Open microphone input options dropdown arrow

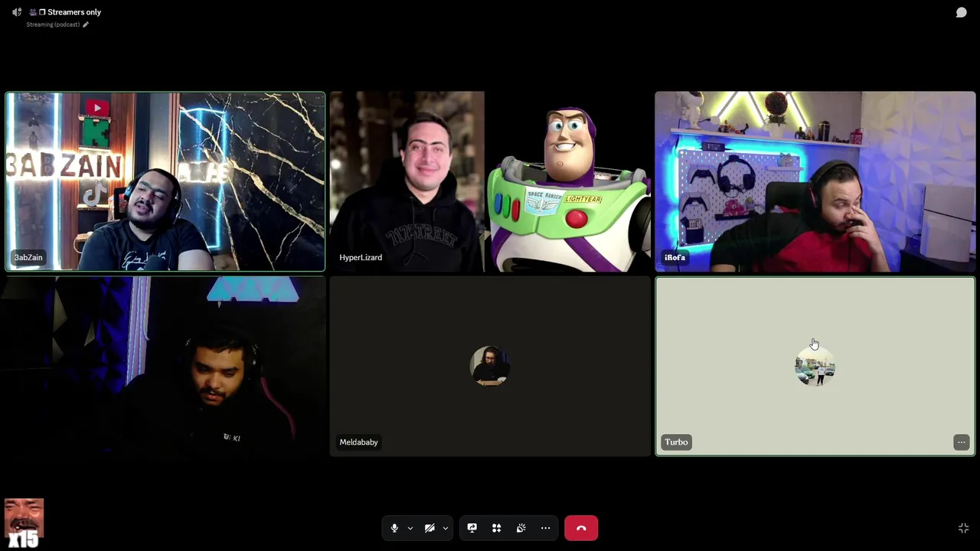coord(410,528)
